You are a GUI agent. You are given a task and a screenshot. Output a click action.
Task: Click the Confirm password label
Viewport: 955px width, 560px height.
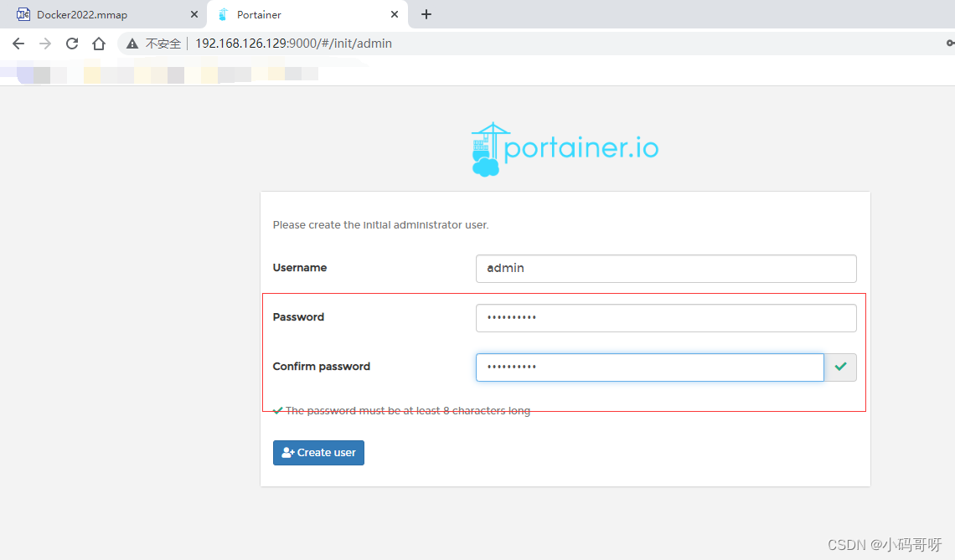tap(322, 367)
